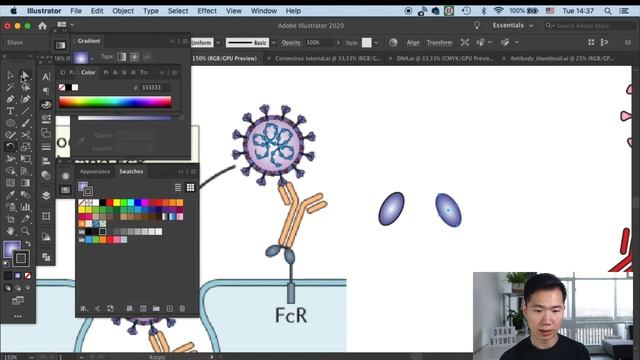Click New Color Group folder icon
Image resolution: width=640 pixels, height=360 pixels.
pos(156,309)
